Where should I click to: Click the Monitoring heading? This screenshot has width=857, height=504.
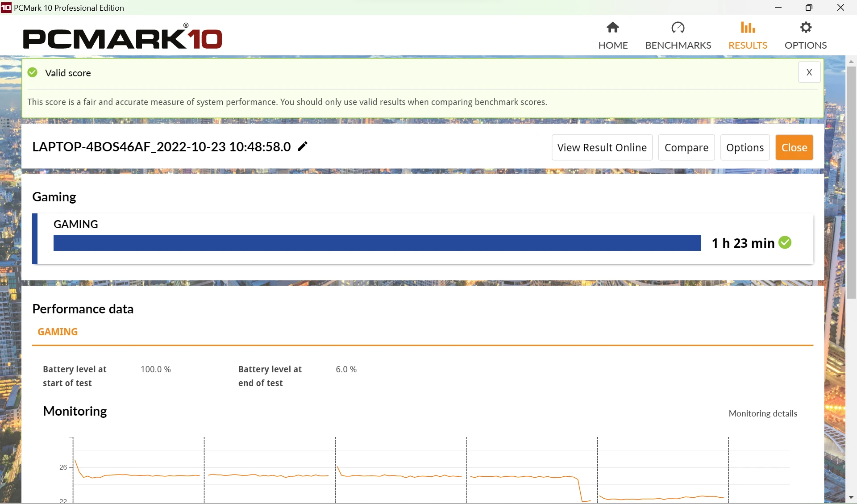(x=75, y=411)
